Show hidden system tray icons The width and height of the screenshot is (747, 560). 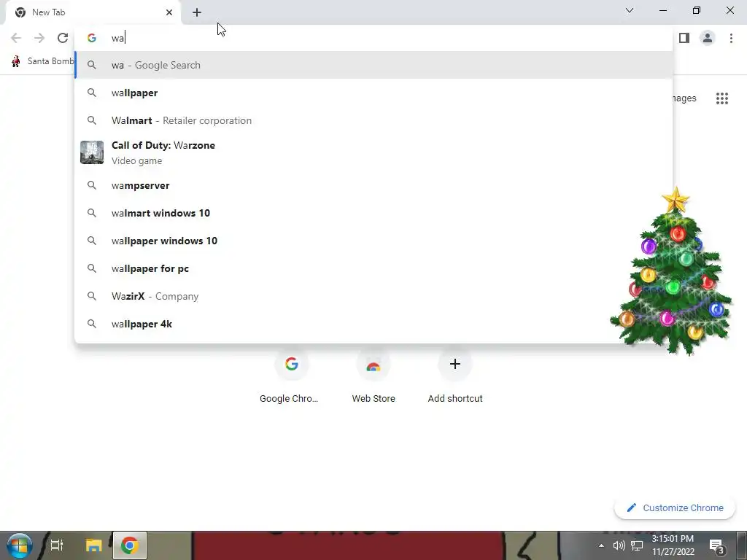601,545
